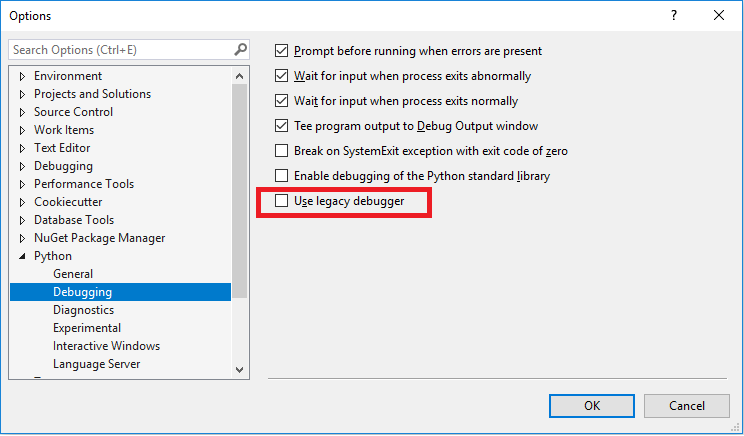This screenshot has height=436, width=744.
Task: Enable the Use legacy debugger checkbox
Action: [x=281, y=201]
